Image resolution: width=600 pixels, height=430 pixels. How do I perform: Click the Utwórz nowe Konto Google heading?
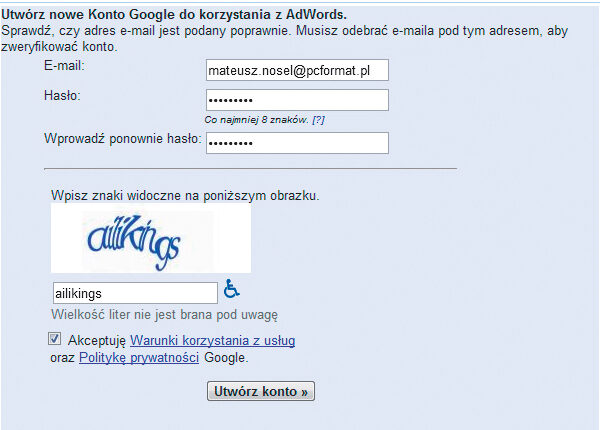coord(174,15)
